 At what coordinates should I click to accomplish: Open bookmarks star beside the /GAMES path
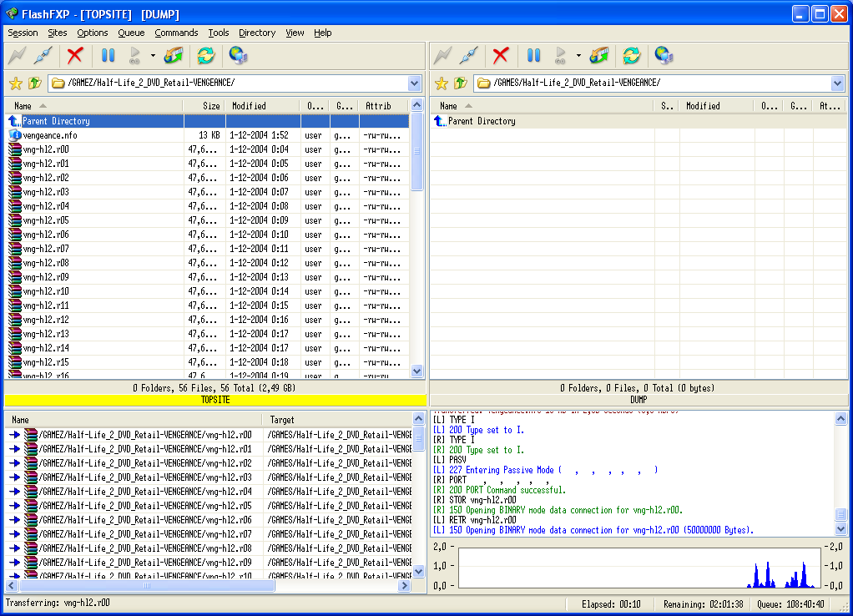(442, 83)
